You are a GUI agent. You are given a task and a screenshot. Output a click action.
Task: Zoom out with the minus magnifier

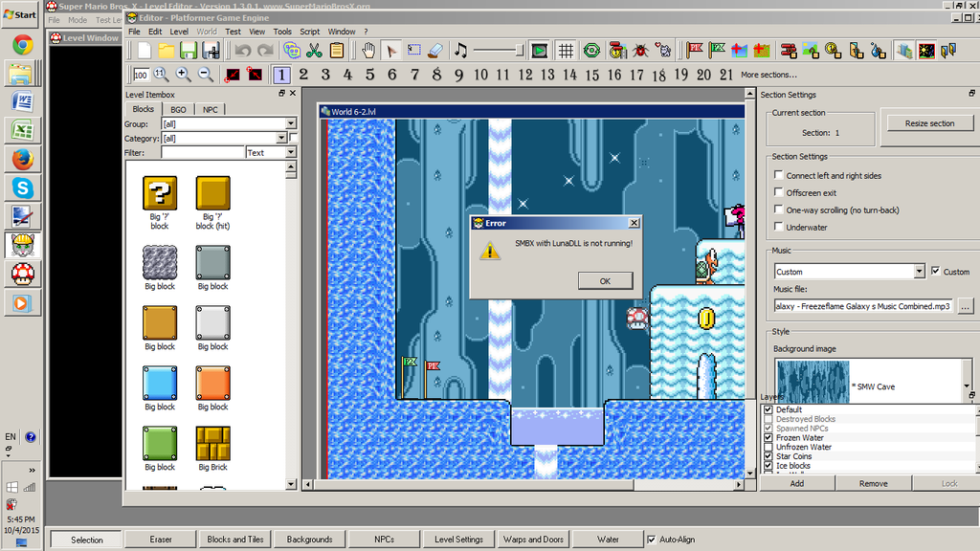point(205,75)
